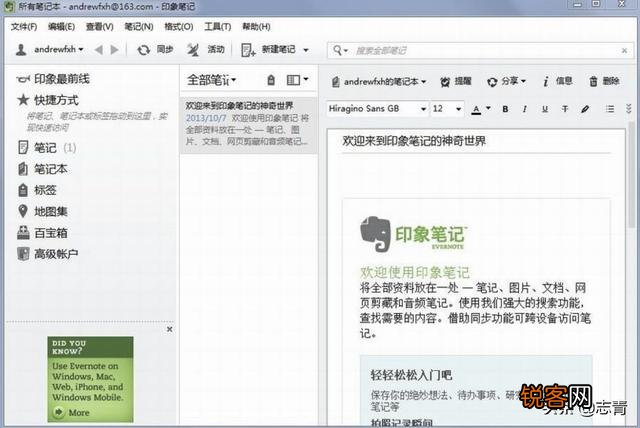Click More in Did You Know ad
Image resolution: width=640 pixels, height=428 pixels.
[x=79, y=412]
